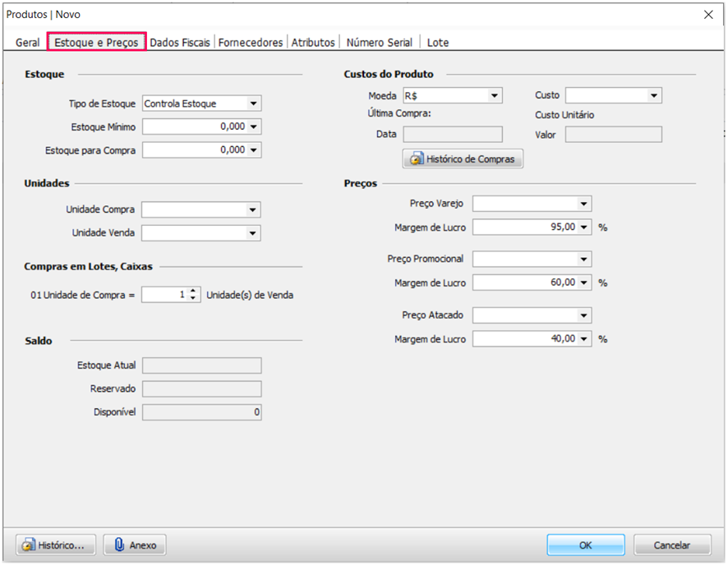Open the Anexo paperclip attachment button
728x565 pixels.
click(x=136, y=545)
